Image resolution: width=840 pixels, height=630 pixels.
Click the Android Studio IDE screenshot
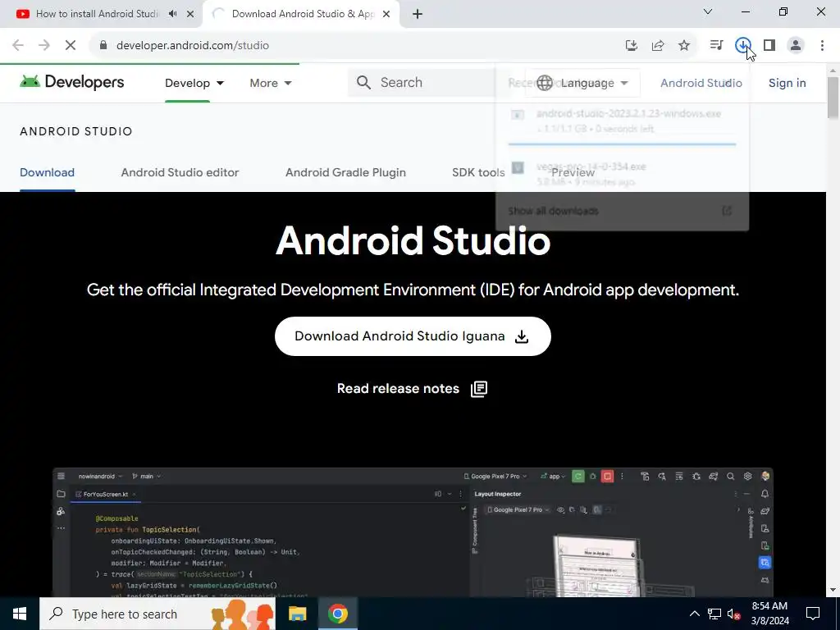pyautogui.click(x=413, y=532)
